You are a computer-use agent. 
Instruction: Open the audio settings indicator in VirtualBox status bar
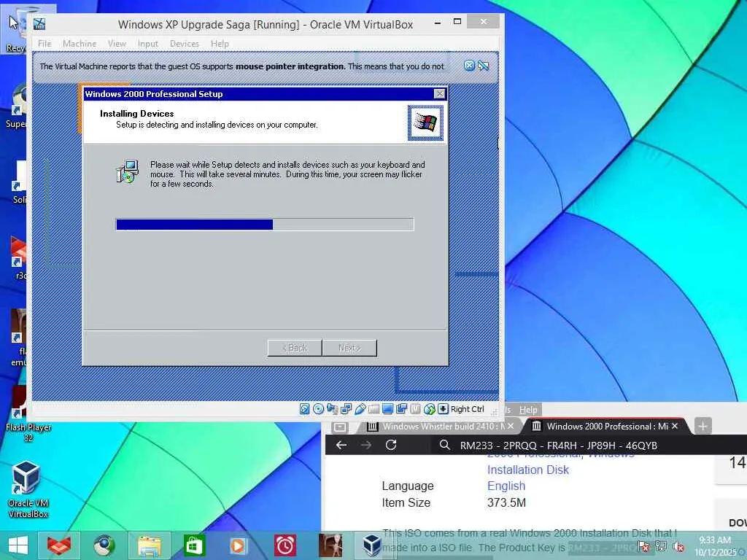[x=332, y=409]
